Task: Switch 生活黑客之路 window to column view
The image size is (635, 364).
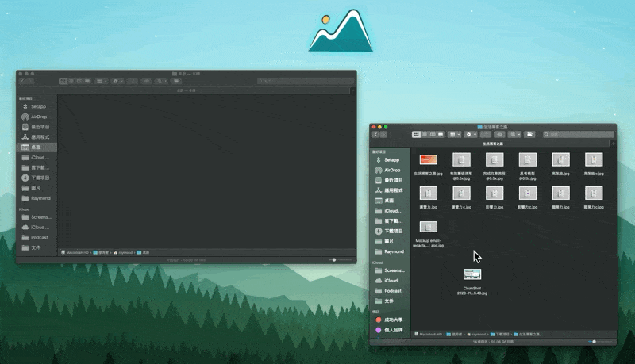Action: (x=433, y=135)
